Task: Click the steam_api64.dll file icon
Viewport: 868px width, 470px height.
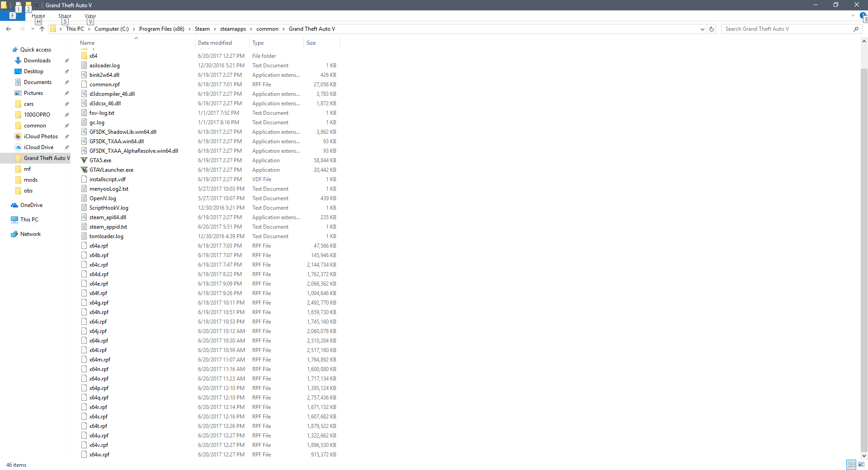Action: tap(84, 217)
